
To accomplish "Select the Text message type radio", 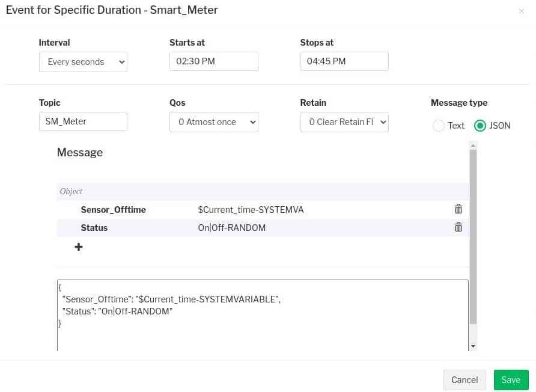I will pyautogui.click(x=439, y=126).
